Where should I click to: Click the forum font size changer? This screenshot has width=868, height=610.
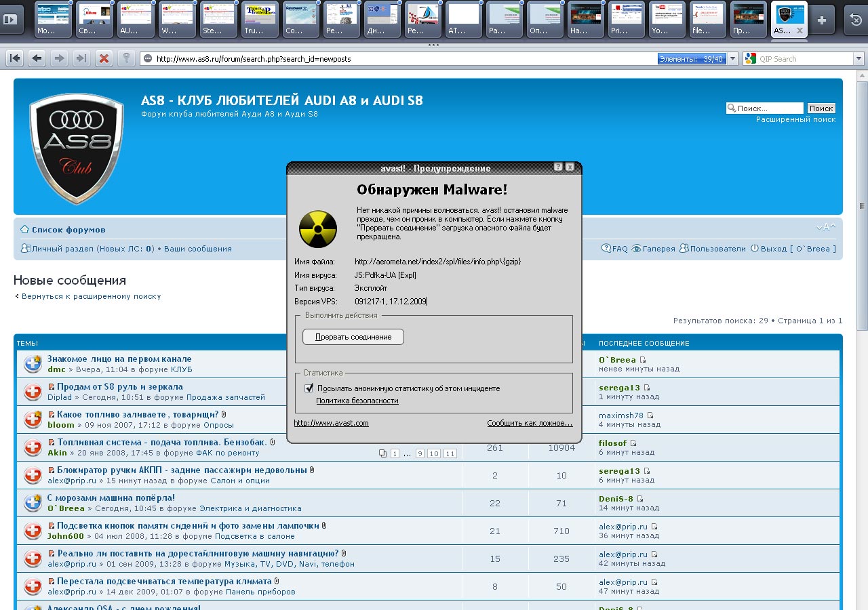click(x=826, y=228)
